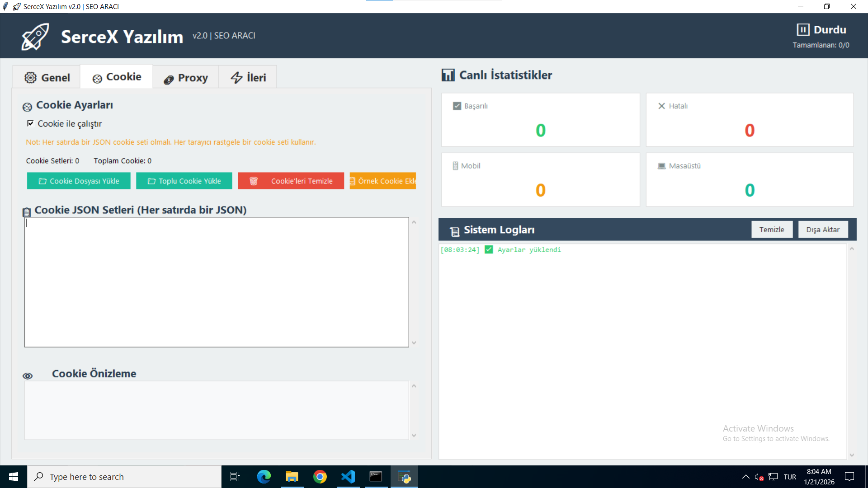
Task: Click the Hatalı count value 0
Action: (750, 130)
